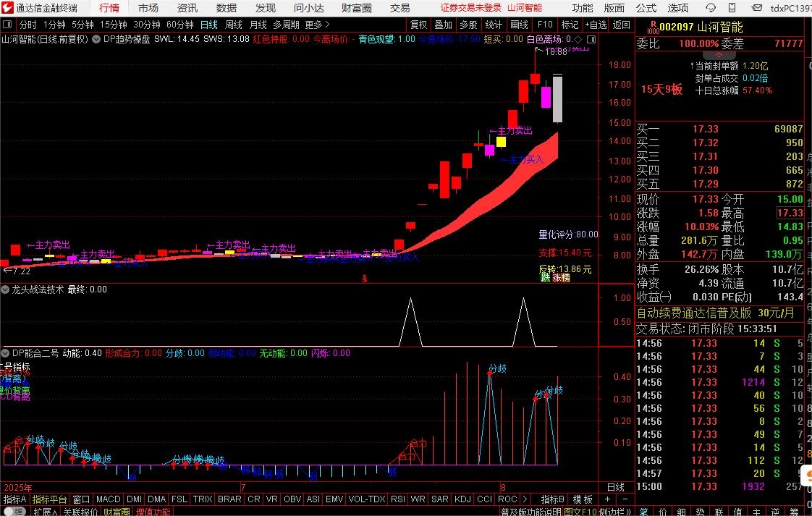Click the 涨榜 tag on chart
This screenshot has width=812, height=516.
pos(561,278)
